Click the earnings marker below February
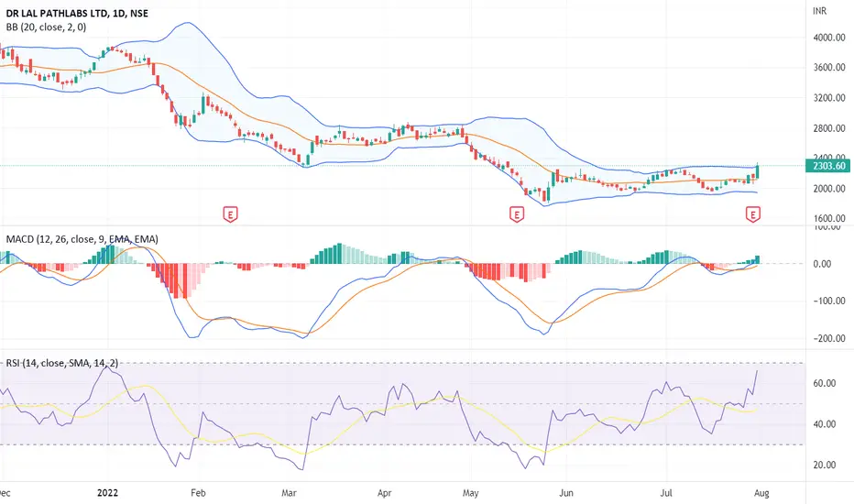854x504 pixels. click(x=230, y=214)
